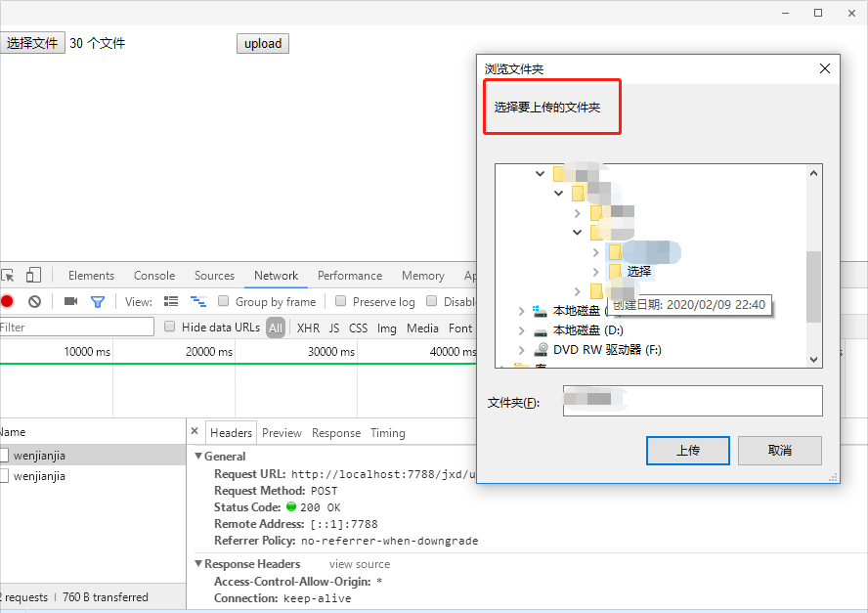The image size is (868, 613).
Task: Enable screenshot capture camera icon
Action: (x=69, y=301)
